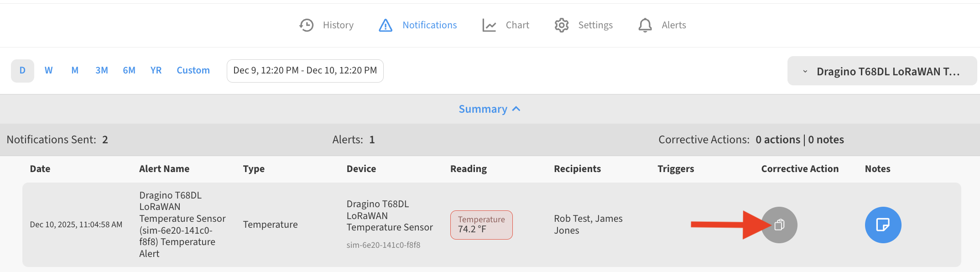
Task: Select the D day range toggle
Action: tap(22, 71)
